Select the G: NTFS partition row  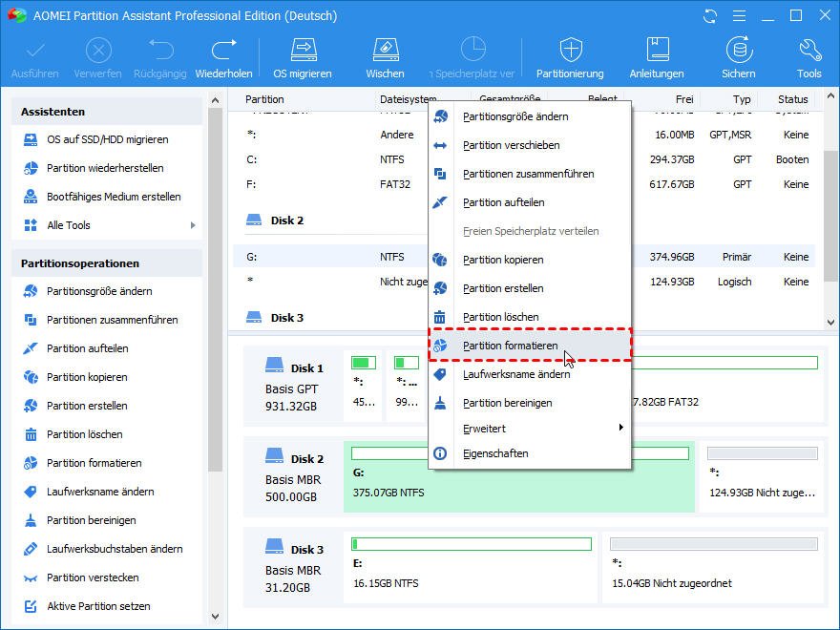pos(524,257)
